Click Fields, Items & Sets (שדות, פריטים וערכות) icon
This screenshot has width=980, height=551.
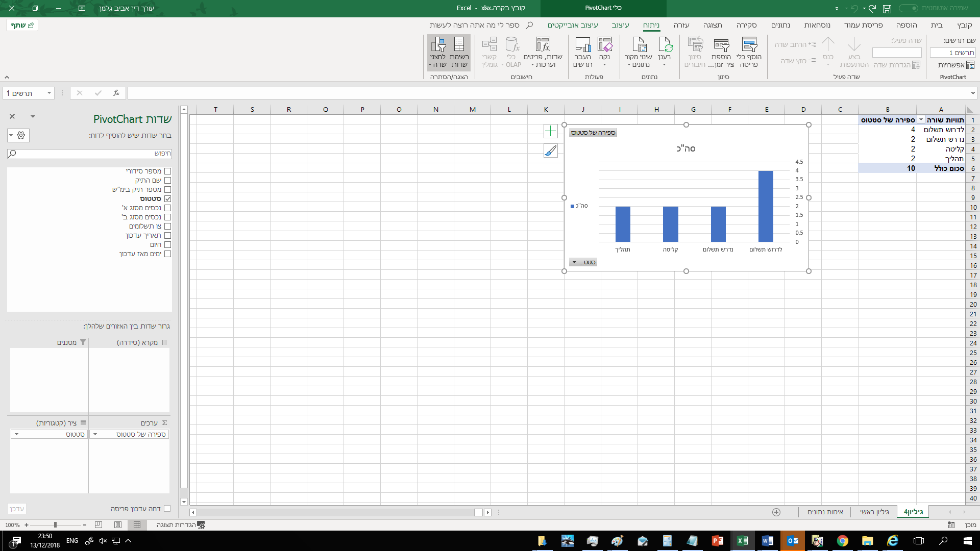(x=543, y=45)
